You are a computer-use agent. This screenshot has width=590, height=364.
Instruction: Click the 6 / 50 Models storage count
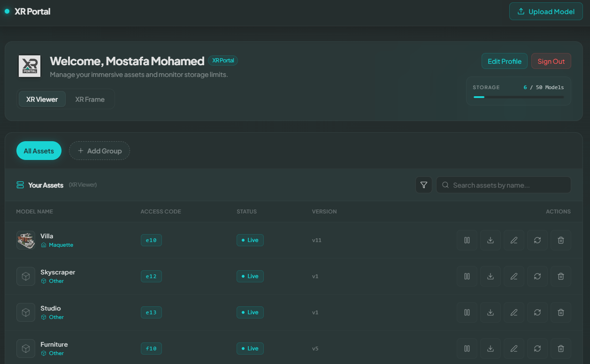point(544,87)
